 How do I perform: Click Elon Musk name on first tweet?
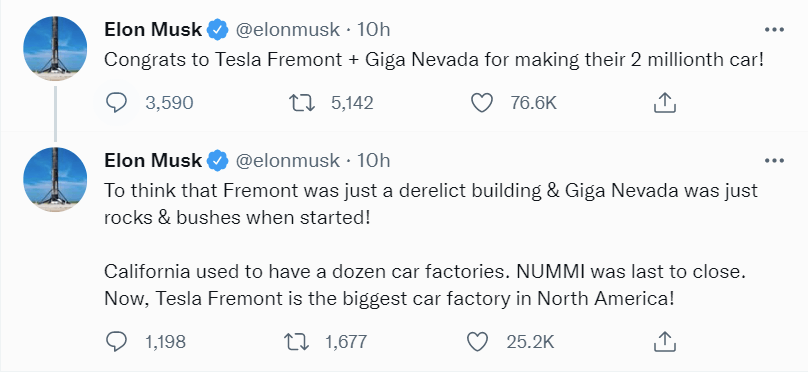[x=153, y=30]
